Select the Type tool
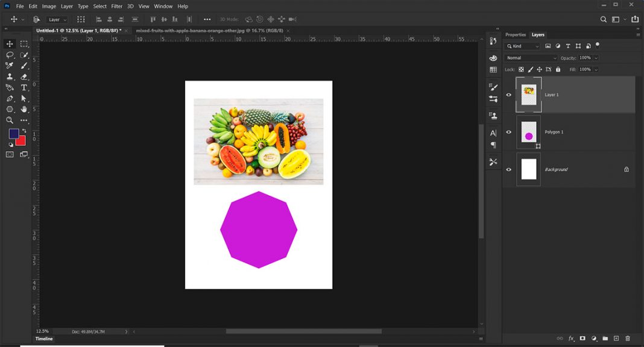The width and height of the screenshot is (644, 347). pos(24,87)
